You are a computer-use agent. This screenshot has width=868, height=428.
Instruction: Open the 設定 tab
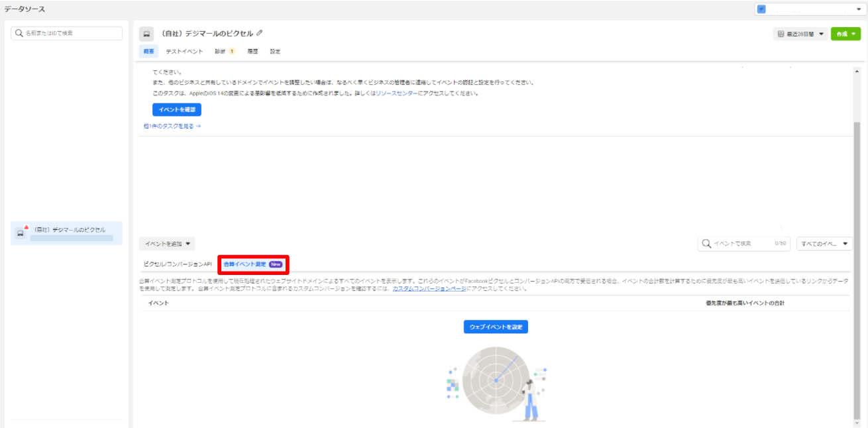point(275,52)
